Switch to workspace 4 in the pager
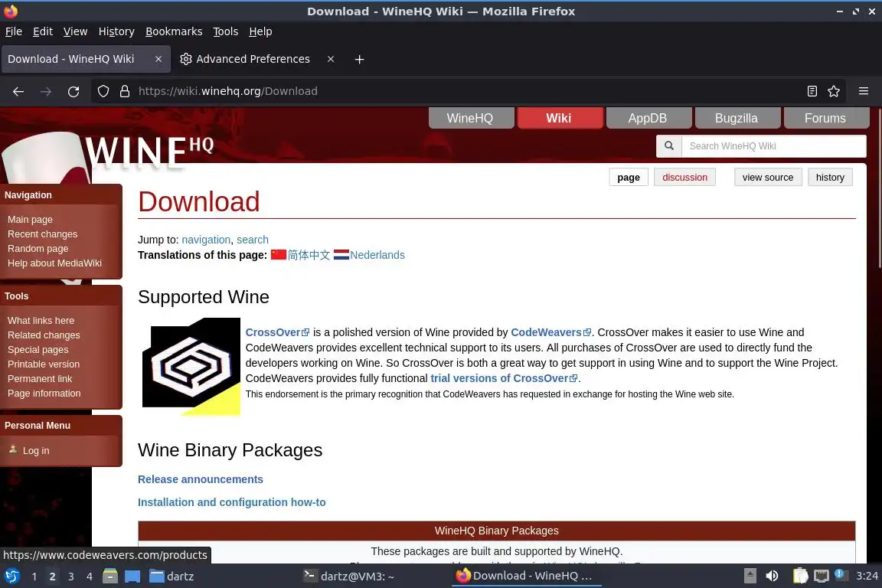Image resolution: width=882 pixels, height=588 pixels. pyautogui.click(x=90, y=577)
